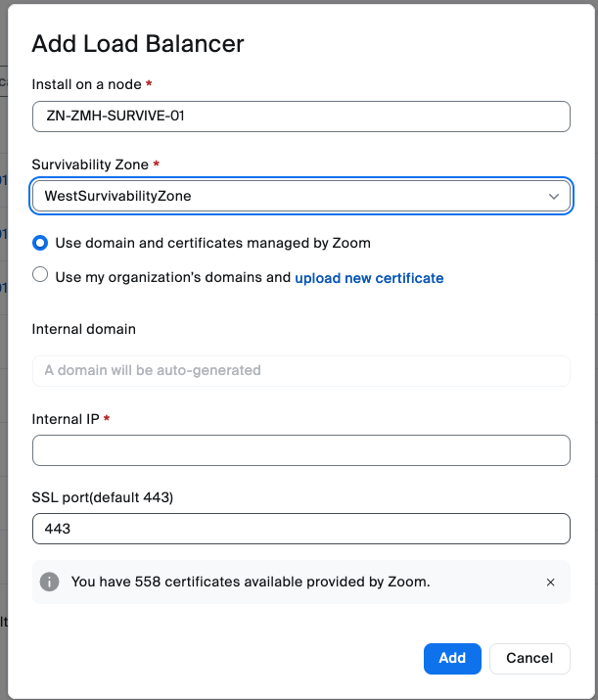Click the auto-generated Internal domain field
The image size is (598, 700).
tap(300, 370)
